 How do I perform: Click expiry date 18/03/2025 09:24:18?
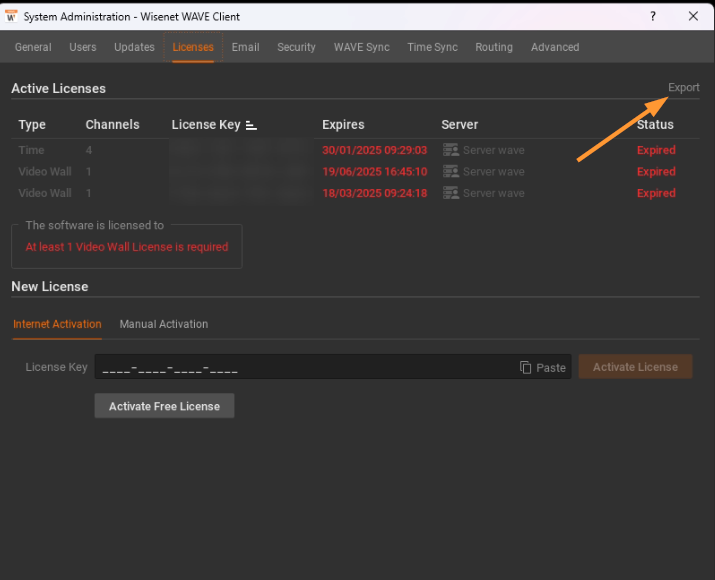click(x=374, y=193)
